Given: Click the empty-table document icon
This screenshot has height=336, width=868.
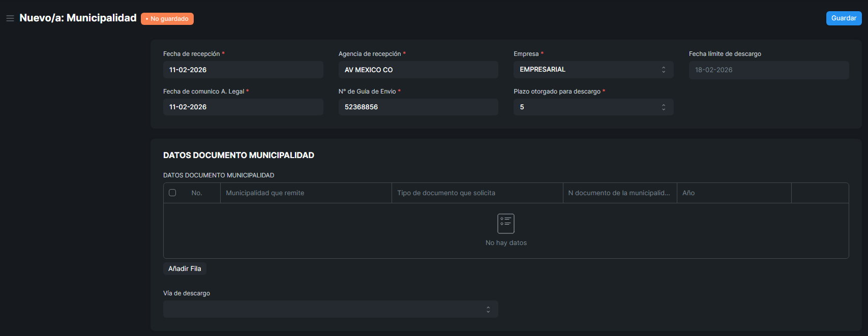Looking at the screenshot, I should pos(505,224).
